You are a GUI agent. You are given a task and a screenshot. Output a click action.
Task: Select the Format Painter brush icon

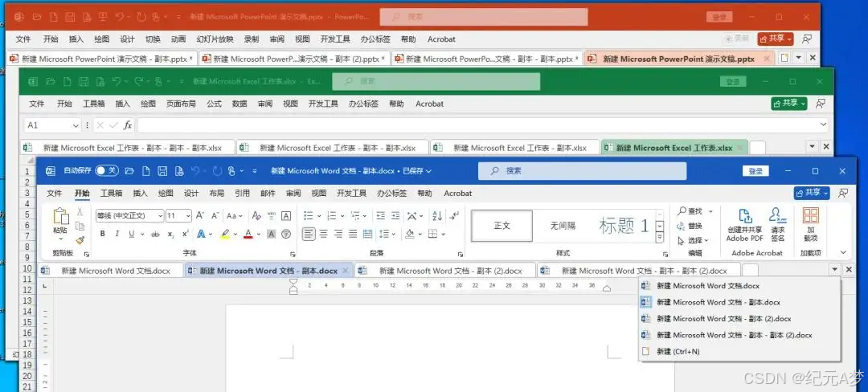[x=80, y=240]
